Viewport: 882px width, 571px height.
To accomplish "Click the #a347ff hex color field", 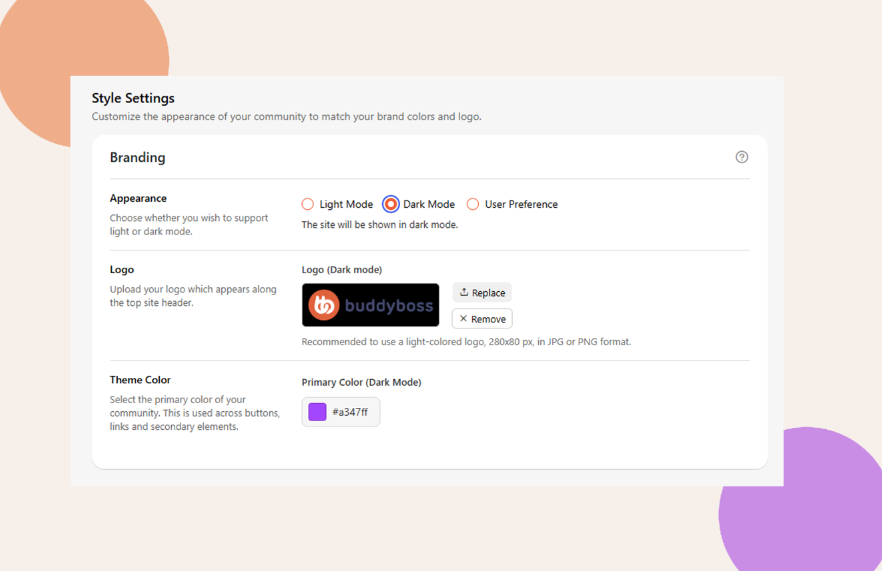I will (x=341, y=412).
